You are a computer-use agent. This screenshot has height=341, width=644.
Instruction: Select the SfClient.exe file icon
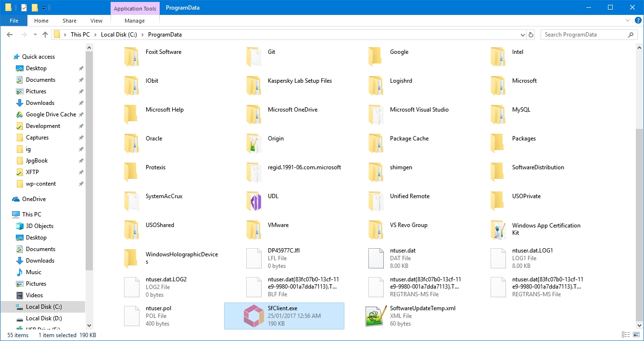(254, 316)
